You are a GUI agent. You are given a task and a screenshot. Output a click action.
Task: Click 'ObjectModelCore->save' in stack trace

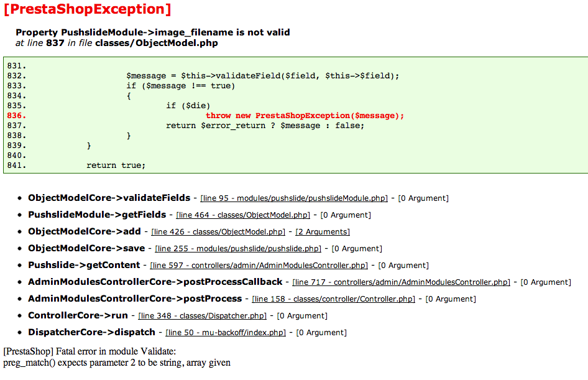[86, 248]
